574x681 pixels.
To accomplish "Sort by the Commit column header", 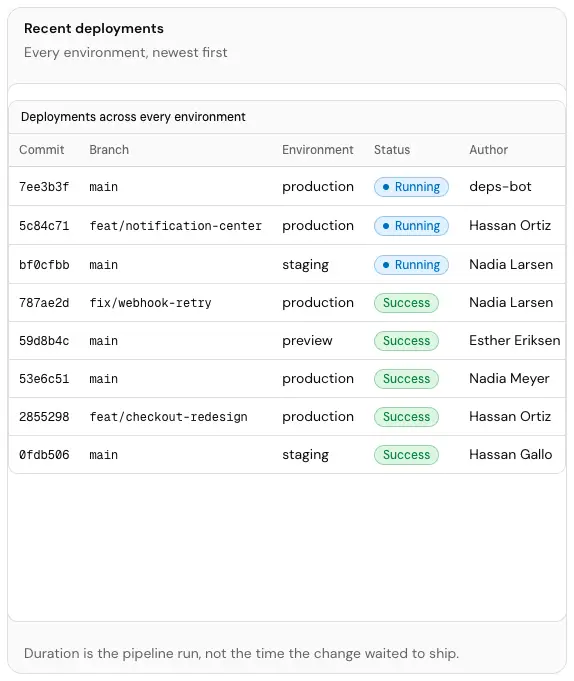I will 42,150.
